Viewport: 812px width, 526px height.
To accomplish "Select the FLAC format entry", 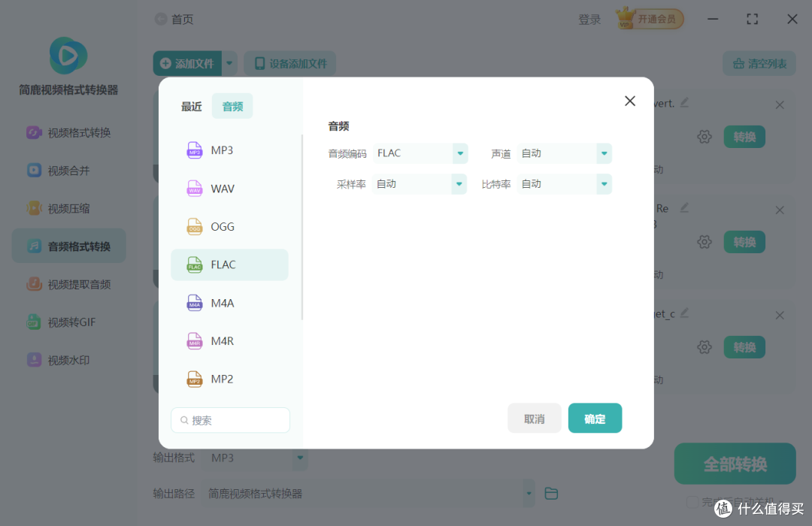I will (229, 265).
